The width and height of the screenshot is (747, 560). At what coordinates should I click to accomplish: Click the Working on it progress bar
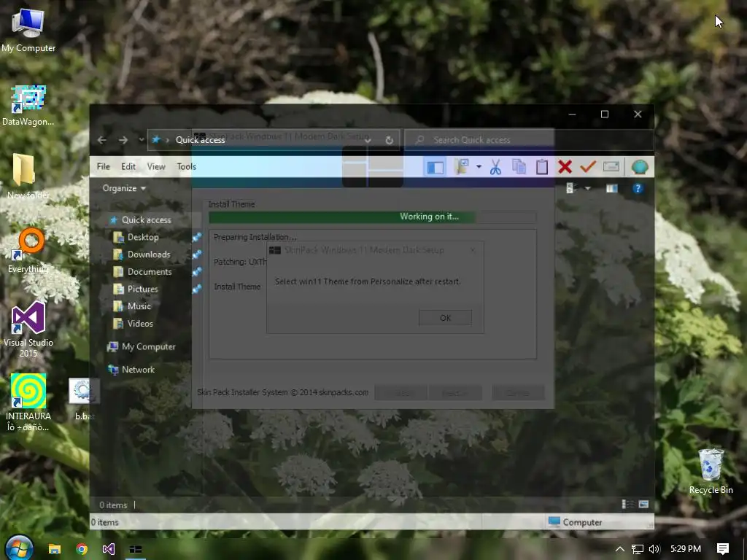373,217
